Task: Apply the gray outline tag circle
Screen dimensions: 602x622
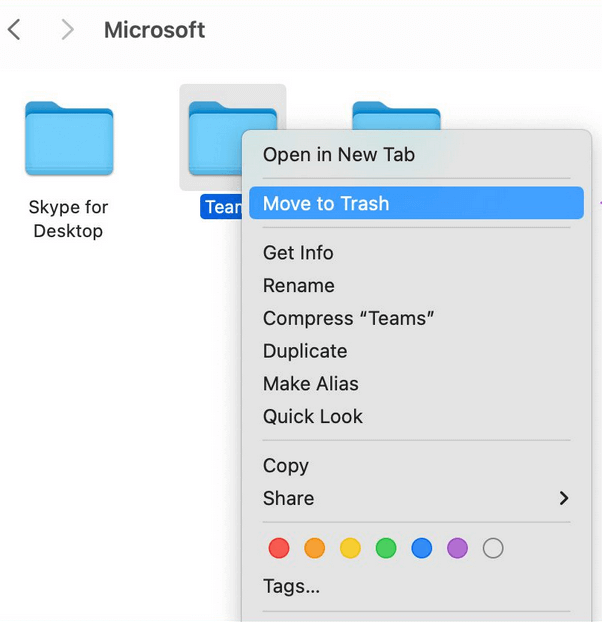Action: 493,548
